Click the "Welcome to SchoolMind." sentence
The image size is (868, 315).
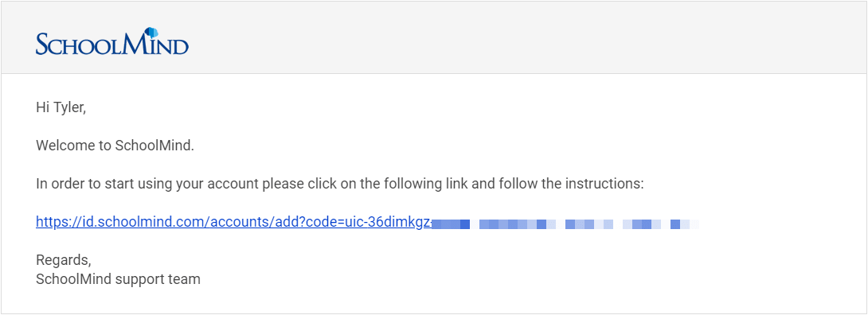(115, 146)
